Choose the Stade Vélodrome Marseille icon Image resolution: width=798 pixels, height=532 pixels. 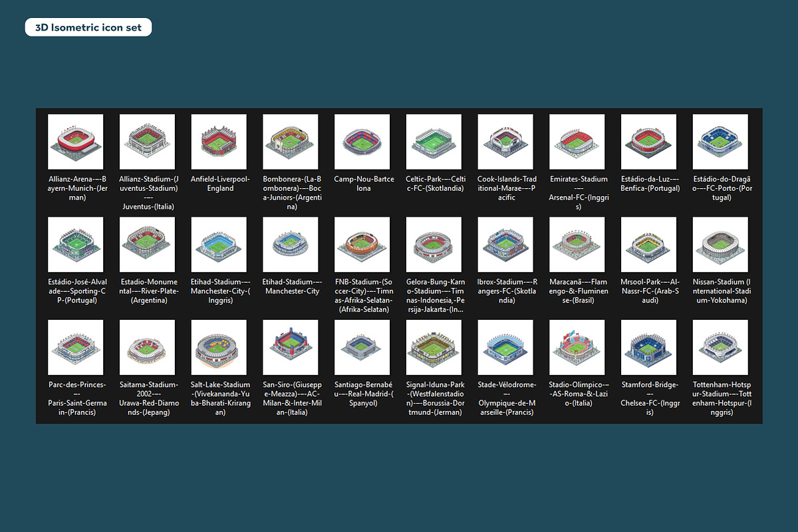point(506,347)
